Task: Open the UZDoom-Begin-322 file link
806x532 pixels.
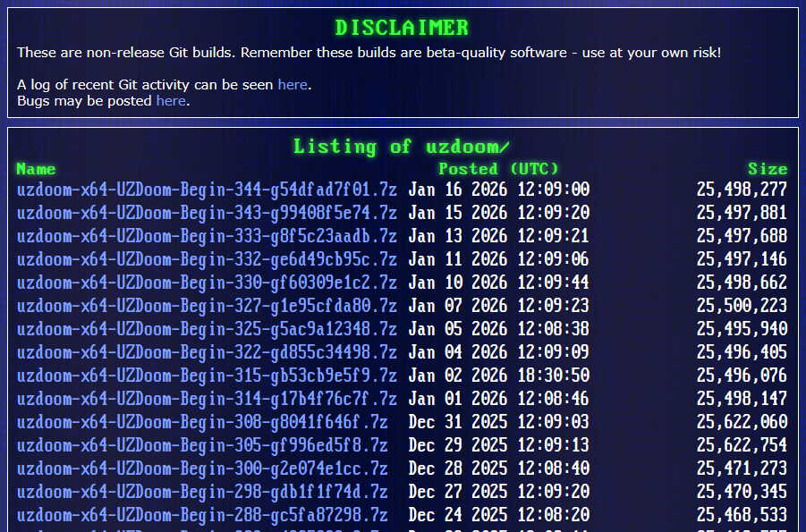Action: coord(207,352)
